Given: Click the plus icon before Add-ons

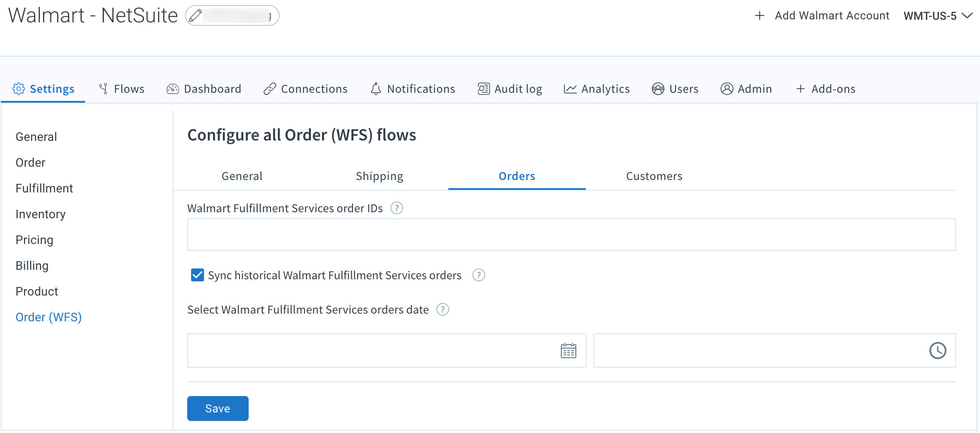Looking at the screenshot, I should [800, 89].
